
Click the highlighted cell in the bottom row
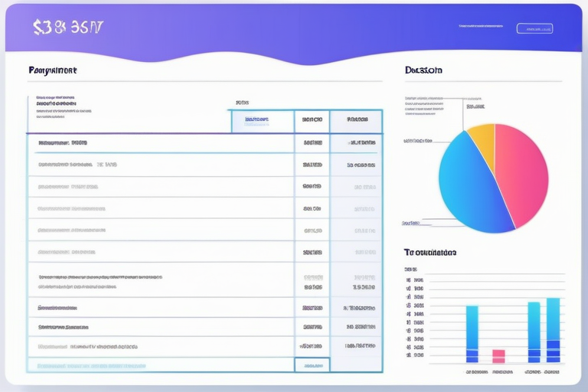click(x=312, y=365)
